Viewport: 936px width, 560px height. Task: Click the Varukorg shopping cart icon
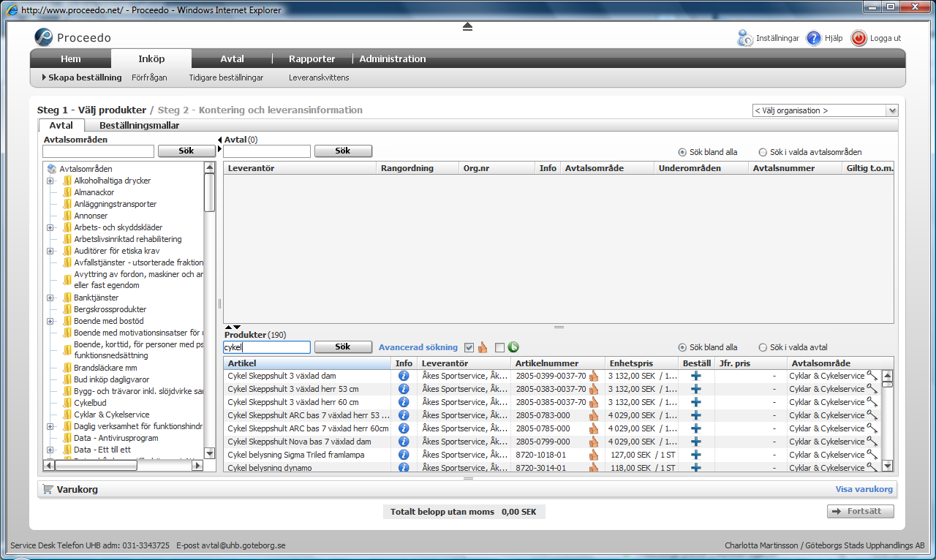pyautogui.click(x=48, y=489)
